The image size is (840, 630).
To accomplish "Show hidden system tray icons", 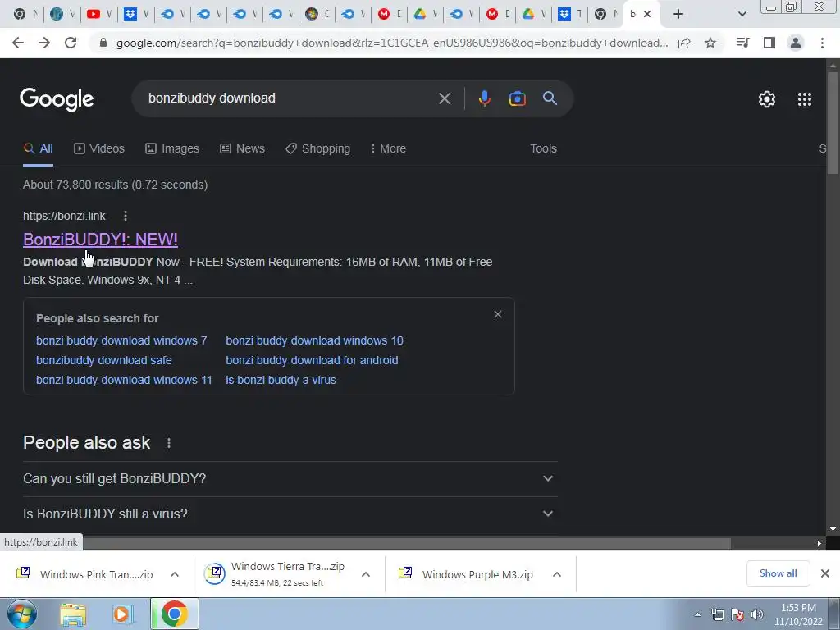I will (697, 615).
